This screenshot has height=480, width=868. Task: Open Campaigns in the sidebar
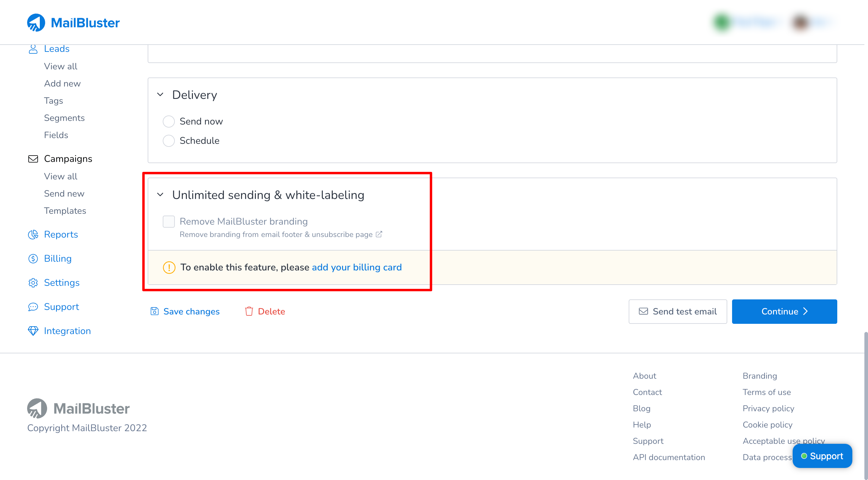(68, 159)
